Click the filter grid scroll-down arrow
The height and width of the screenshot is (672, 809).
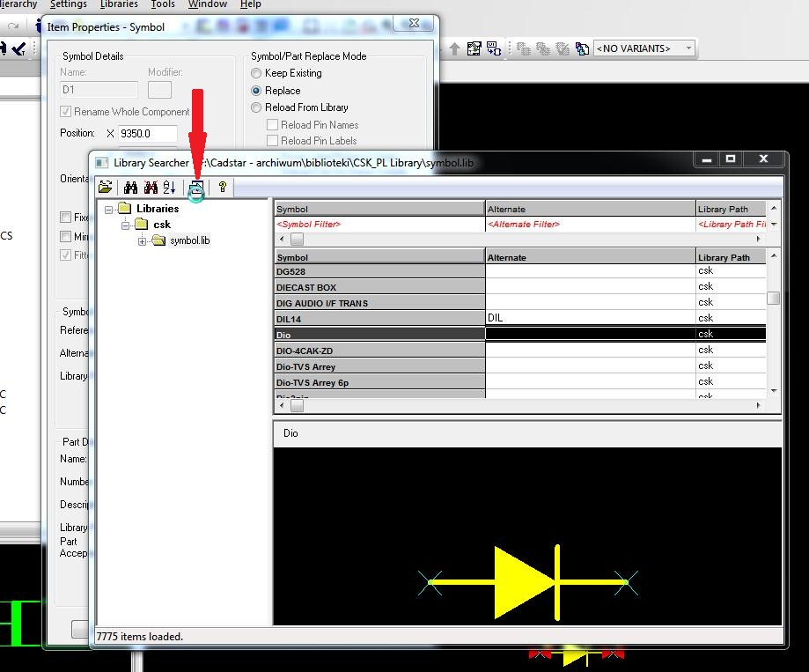click(774, 225)
